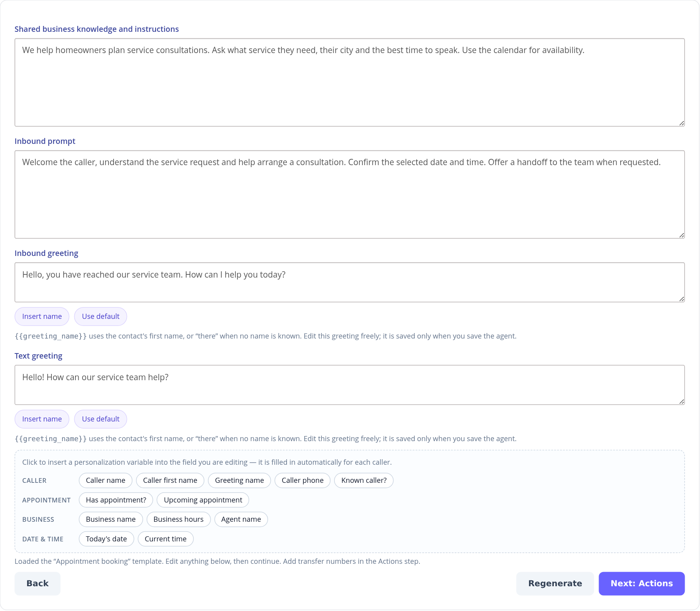Screen dimensions: 700x611
Task: Choose the Business hours variable chip
Action: click(178, 519)
